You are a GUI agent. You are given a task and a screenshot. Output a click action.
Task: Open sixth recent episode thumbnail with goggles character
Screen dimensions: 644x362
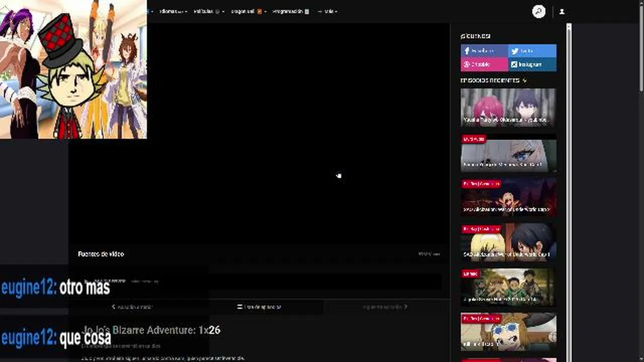[508, 332]
